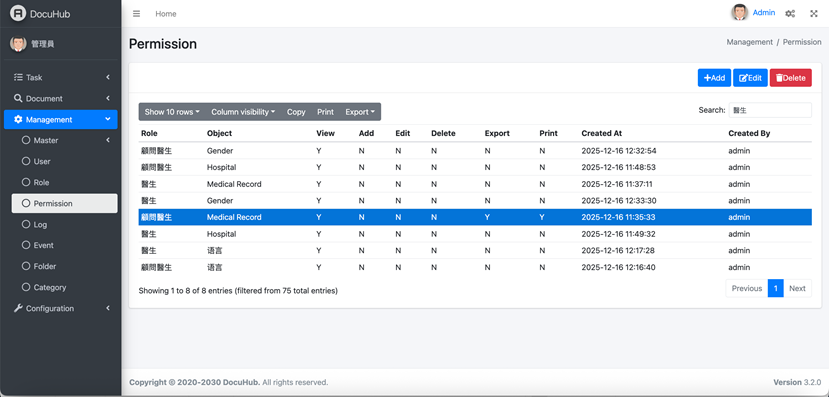This screenshot has height=397, width=829.
Task: Click the Document magnifier icon in sidebar
Action: (19, 98)
